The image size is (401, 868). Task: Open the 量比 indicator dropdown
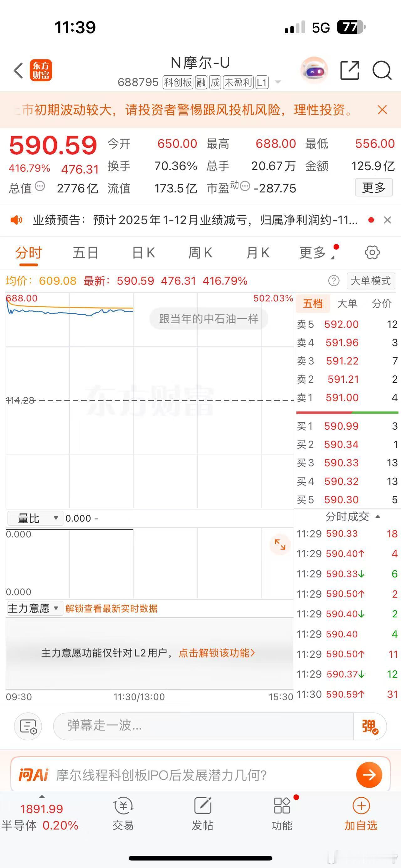(x=35, y=518)
